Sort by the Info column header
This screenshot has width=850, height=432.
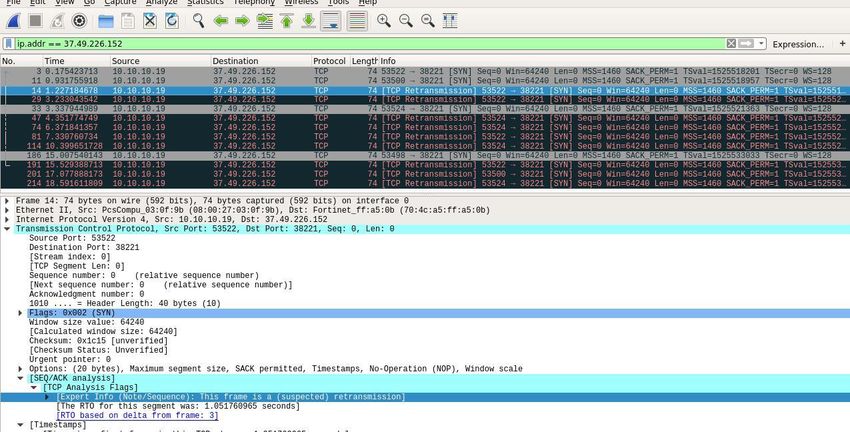(614, 61)
